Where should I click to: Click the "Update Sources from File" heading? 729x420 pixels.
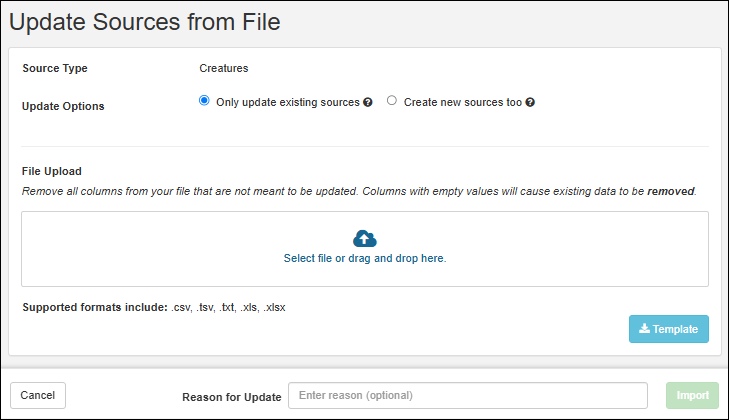pos(145,21)
